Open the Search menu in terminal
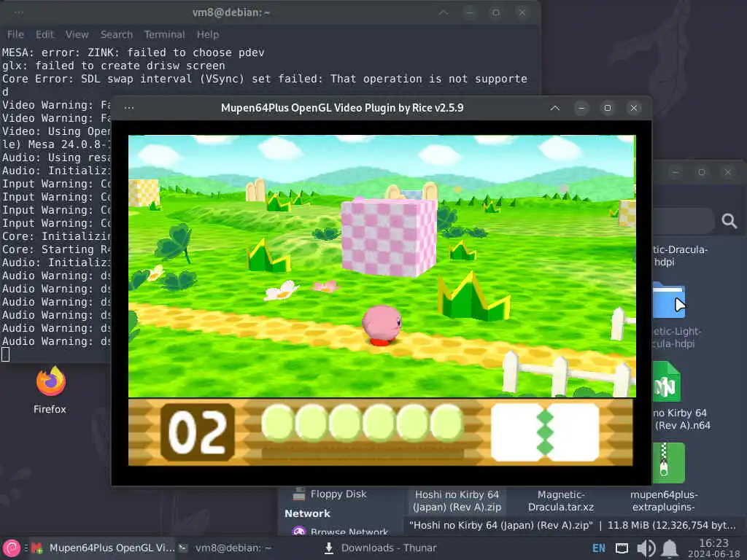Viewport: 747px width, 560px height. [x=116, y=35]
